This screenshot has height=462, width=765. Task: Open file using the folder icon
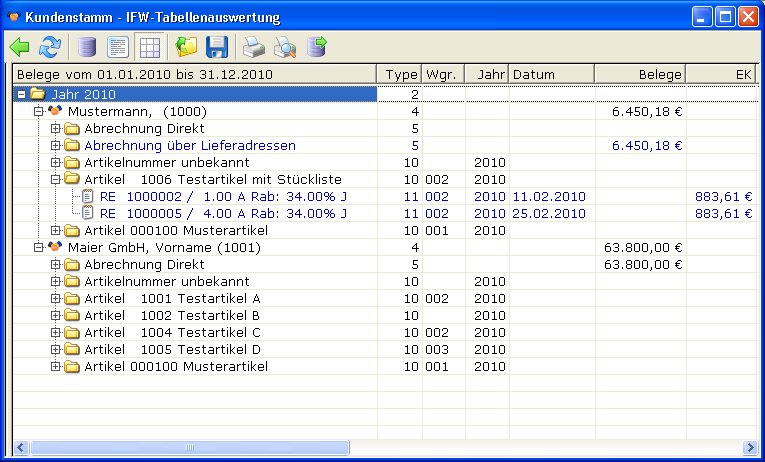click(187, 46)
